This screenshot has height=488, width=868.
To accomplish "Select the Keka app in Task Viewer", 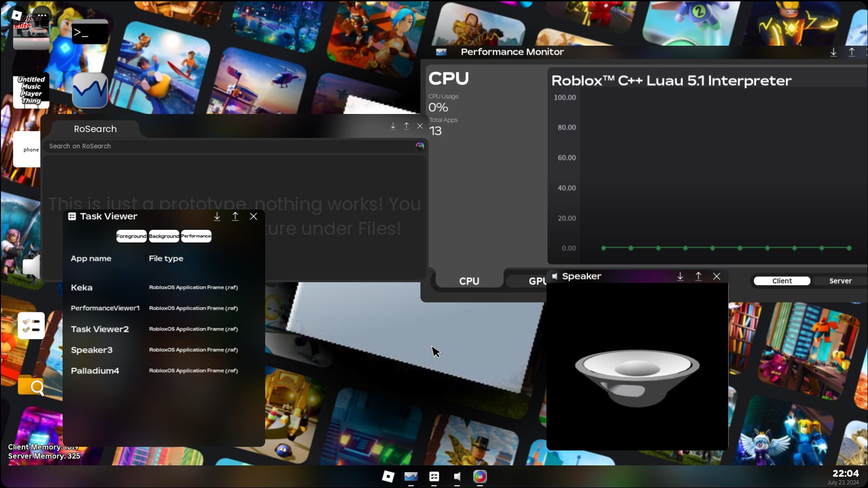I will [81, 287].
